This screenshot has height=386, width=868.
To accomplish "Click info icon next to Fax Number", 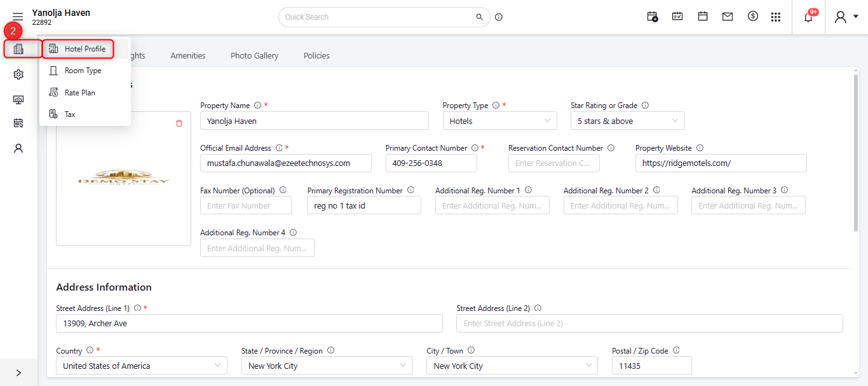I will [x=283, y=190].
